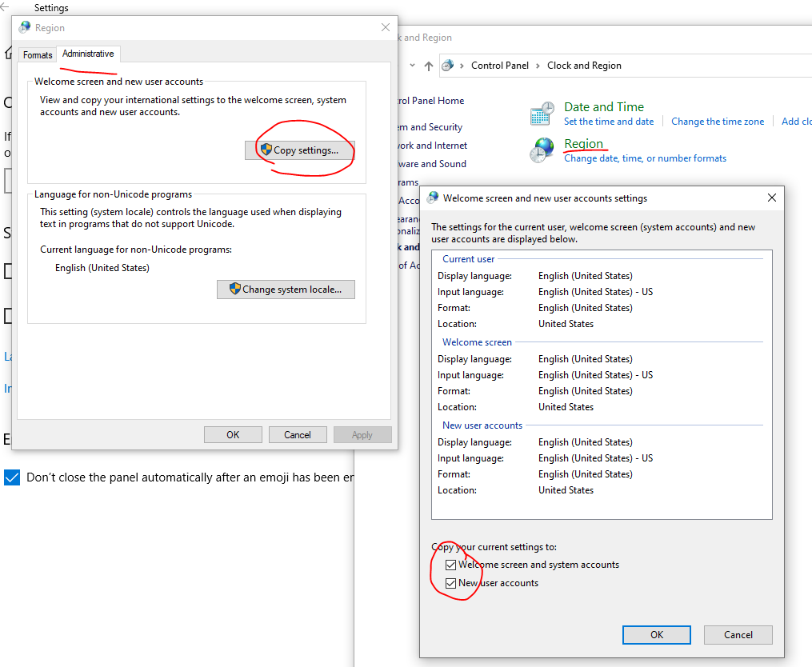Uncheck Welcome screen and system accounts

tap(451, 565)
